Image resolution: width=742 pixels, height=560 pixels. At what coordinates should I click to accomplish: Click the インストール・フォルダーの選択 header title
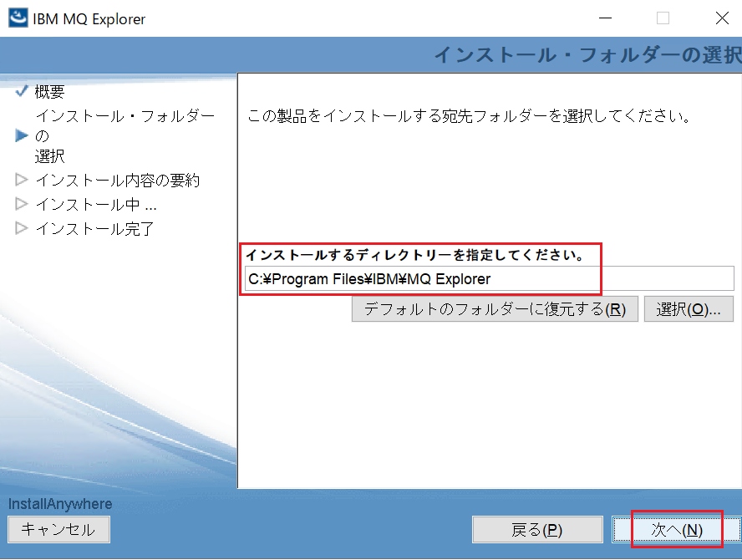click(x=587, y=55)
